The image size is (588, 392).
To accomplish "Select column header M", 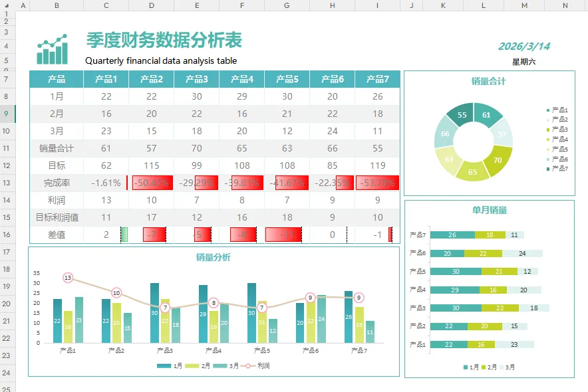I will click(x=524, y=5).
